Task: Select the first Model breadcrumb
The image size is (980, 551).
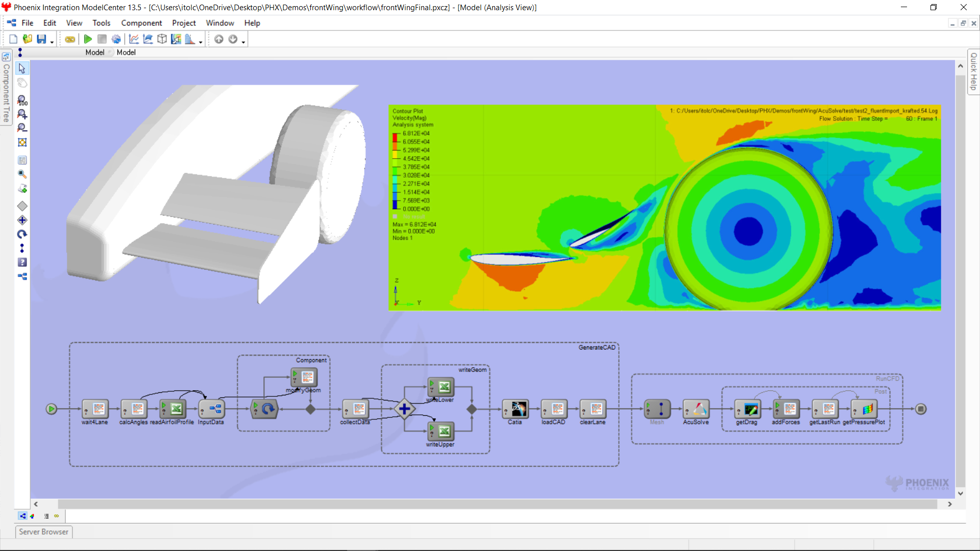Action: click(x=94, y=52)
